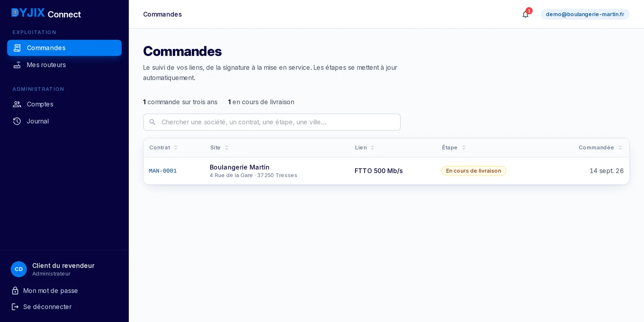Click Client du revendeur name
This screenshot has width=644, height=322.
coord(63,266)
